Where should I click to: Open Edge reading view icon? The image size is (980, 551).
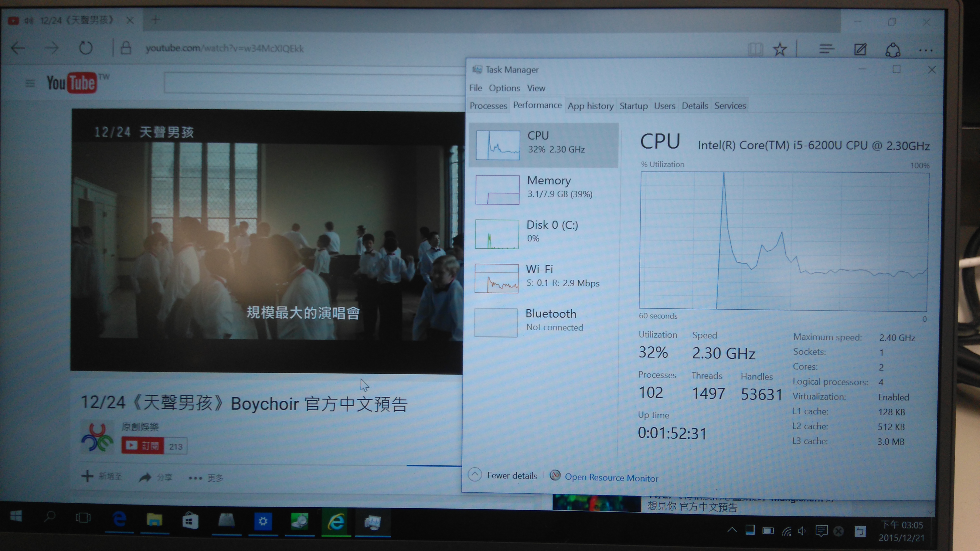click(x=755, y=49)
